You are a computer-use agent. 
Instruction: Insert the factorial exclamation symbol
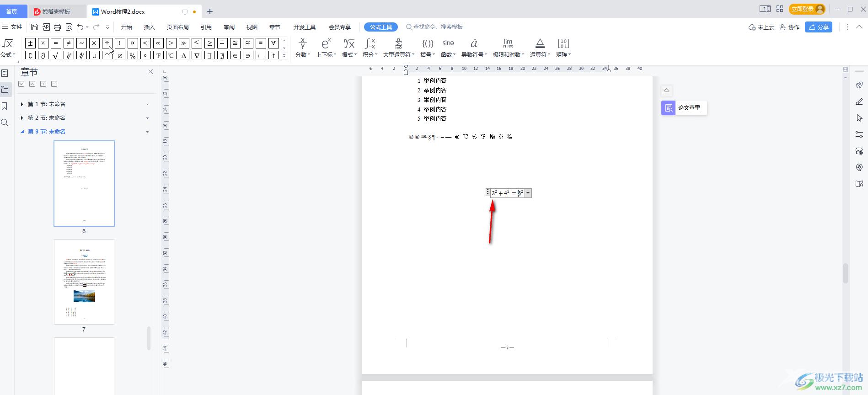120,43
